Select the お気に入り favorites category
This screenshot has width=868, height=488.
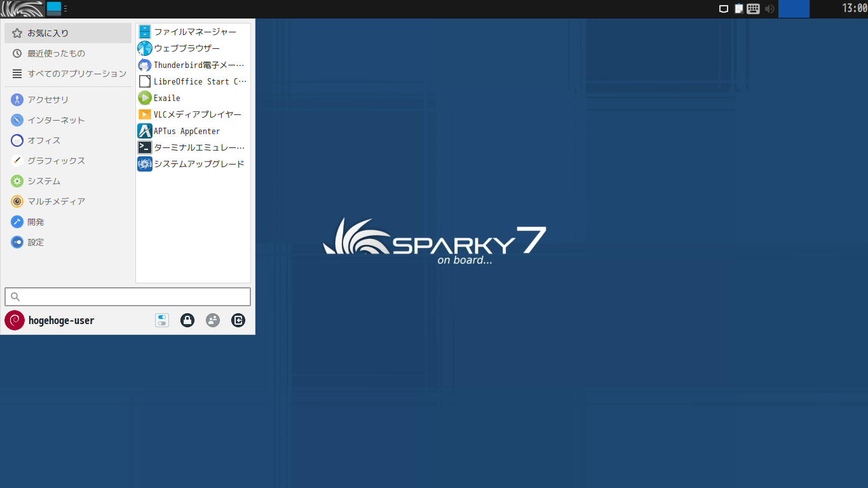point(68,33)
